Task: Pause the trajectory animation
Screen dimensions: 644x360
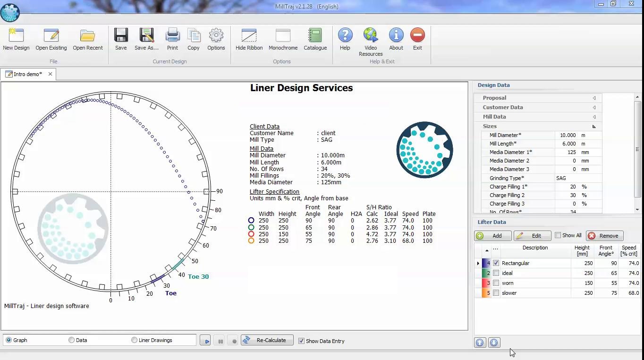Action: click(x=220, y=341)
